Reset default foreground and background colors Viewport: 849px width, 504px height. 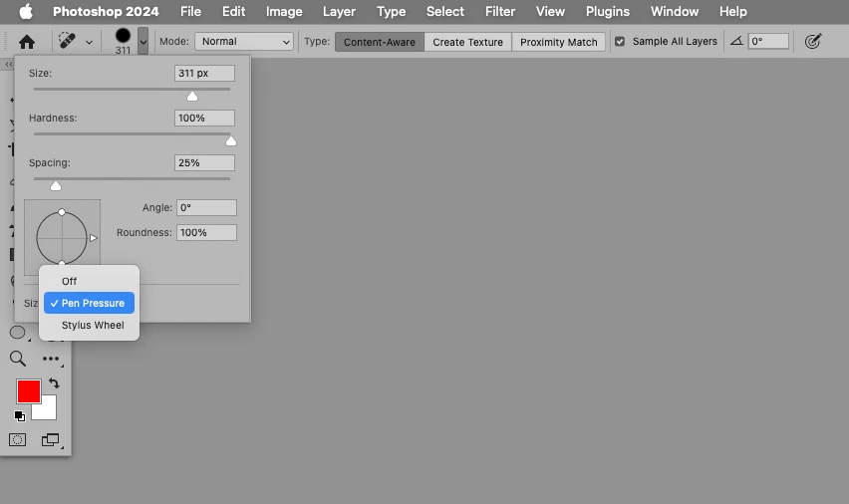(20, 415)
